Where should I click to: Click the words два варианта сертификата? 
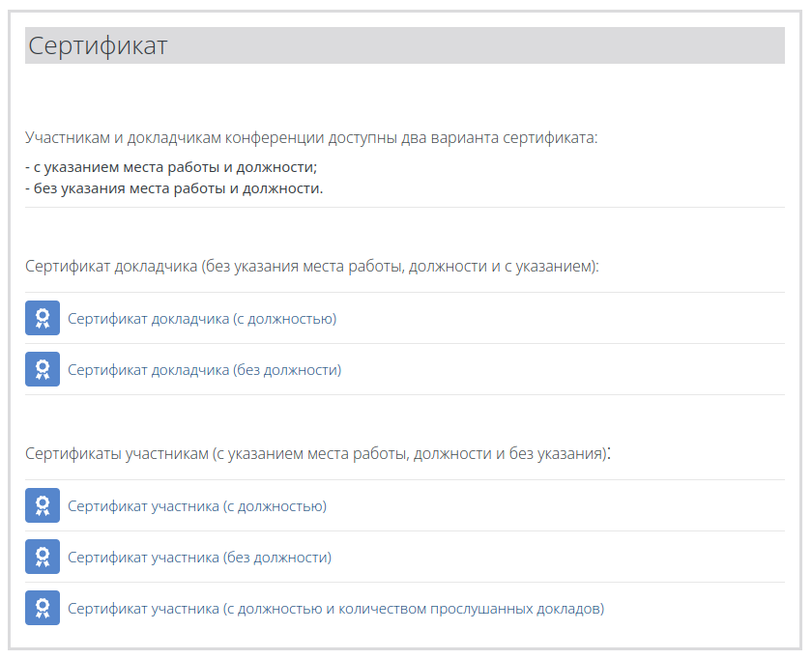(499, 138)
